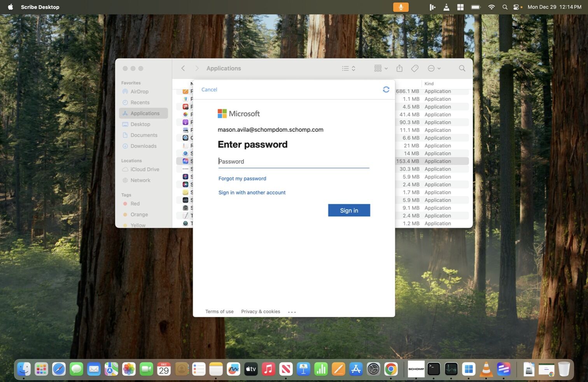Choose Sign in with another account
Screen dimensions: 588x382
(x=252, y=193)
